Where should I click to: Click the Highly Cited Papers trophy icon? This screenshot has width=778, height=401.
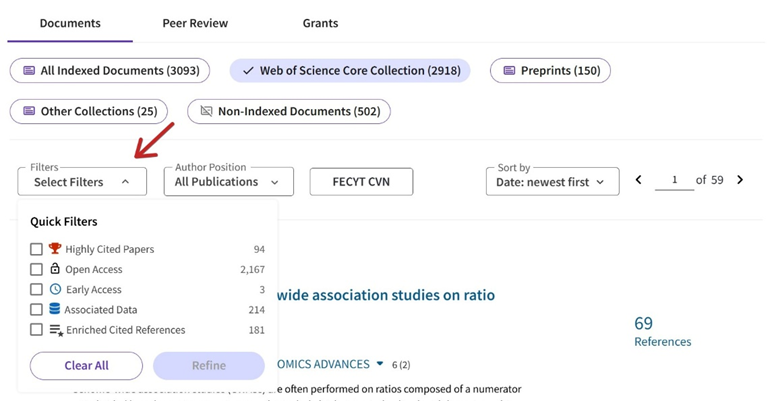tap(55, 248)
